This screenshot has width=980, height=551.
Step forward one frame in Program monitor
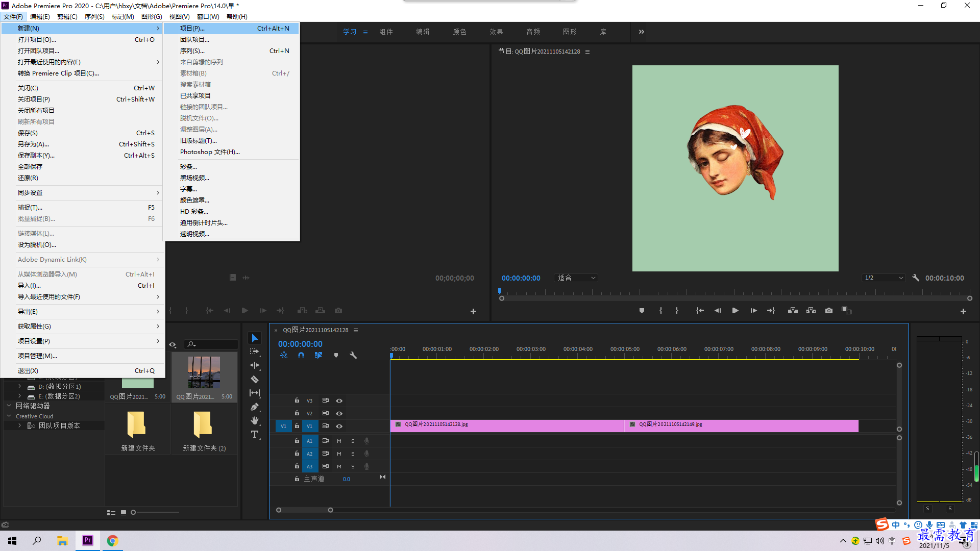[753, 311]
